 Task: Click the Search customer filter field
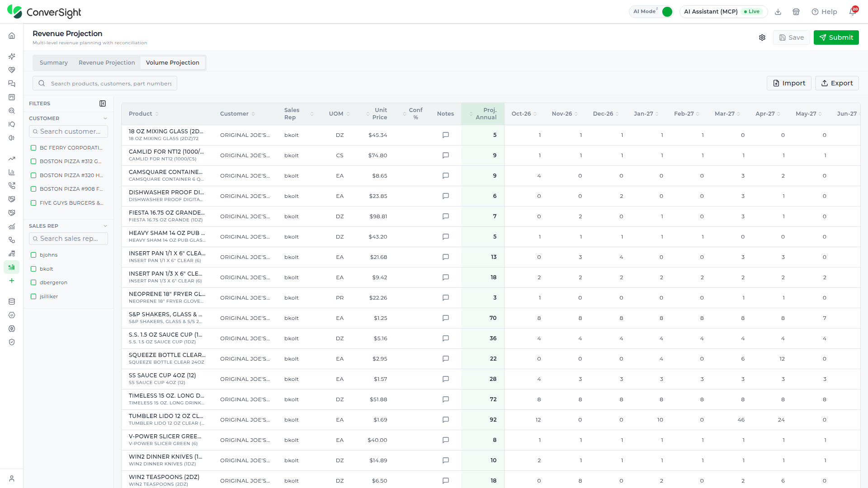point(68,131)
